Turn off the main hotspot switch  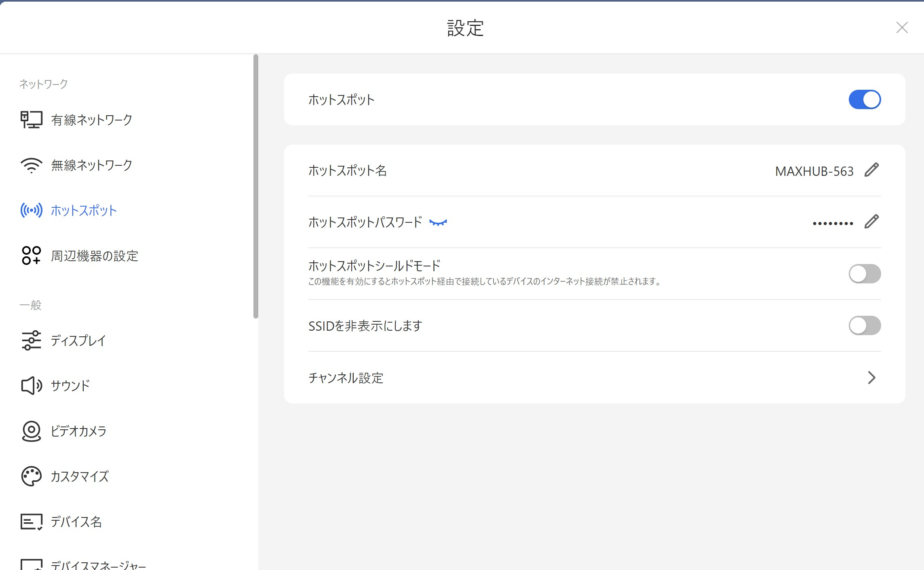point(865,99)
